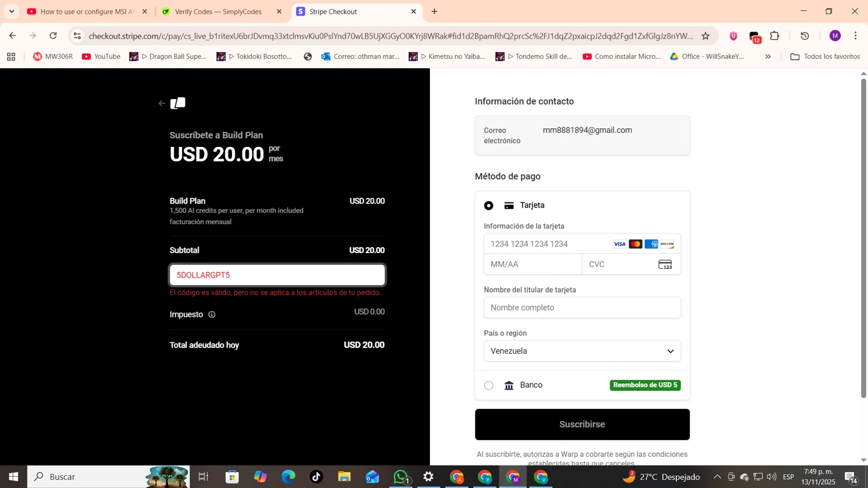Click the CVC card helper icon
868x488 pixels.
665,264
